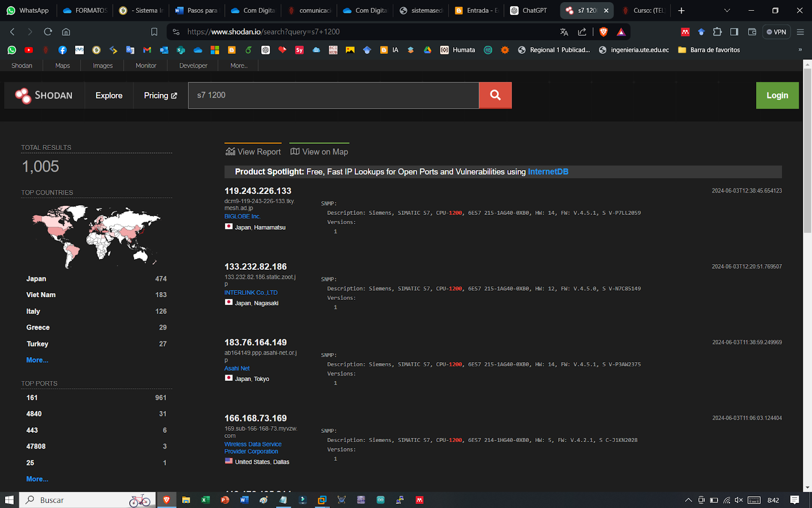Open the Developer tab in Shodan top bar
This screenshot has height=508, width=812.
click(x=193, y=66)
